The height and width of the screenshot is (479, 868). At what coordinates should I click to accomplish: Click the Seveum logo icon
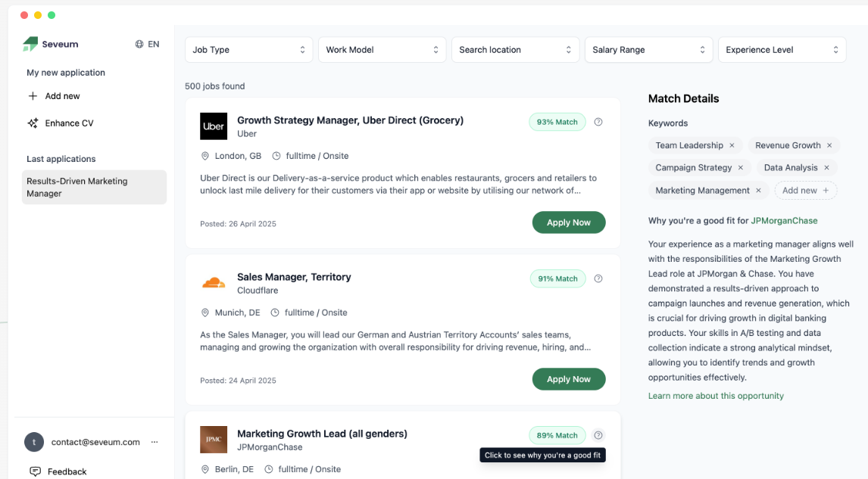pyautogui.click(x=30, y=44)
